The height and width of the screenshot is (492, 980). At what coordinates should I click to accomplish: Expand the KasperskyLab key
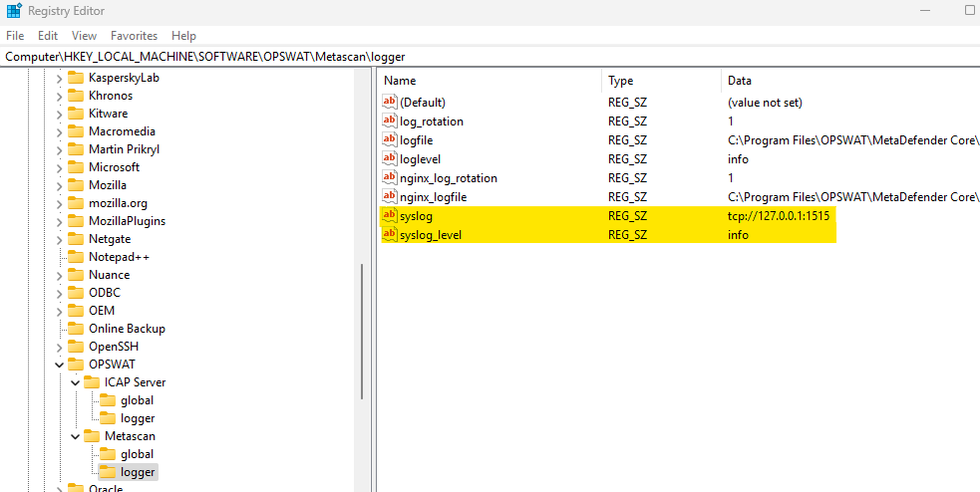pyautogui.click(x=60, y=78)
